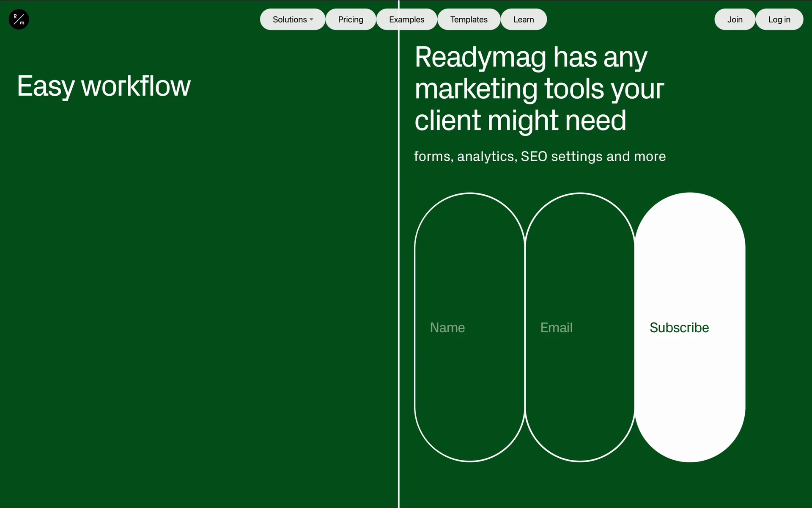Click the word "Readymag" in the headline
Viewport: 812px width, 508px height.
coord(480,57)
